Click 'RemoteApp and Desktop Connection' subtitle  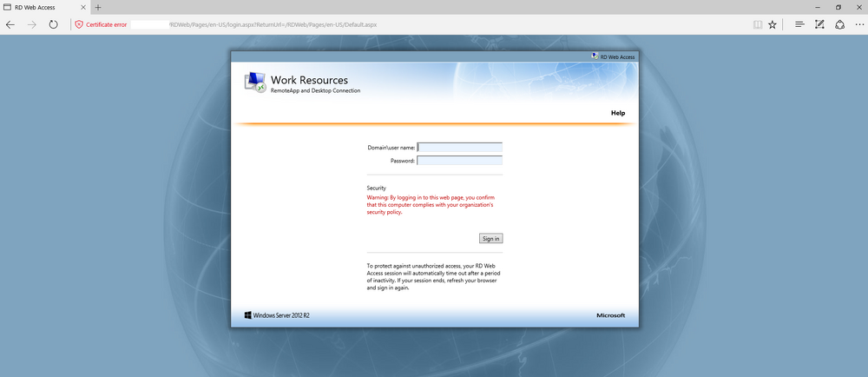(316, 90)
